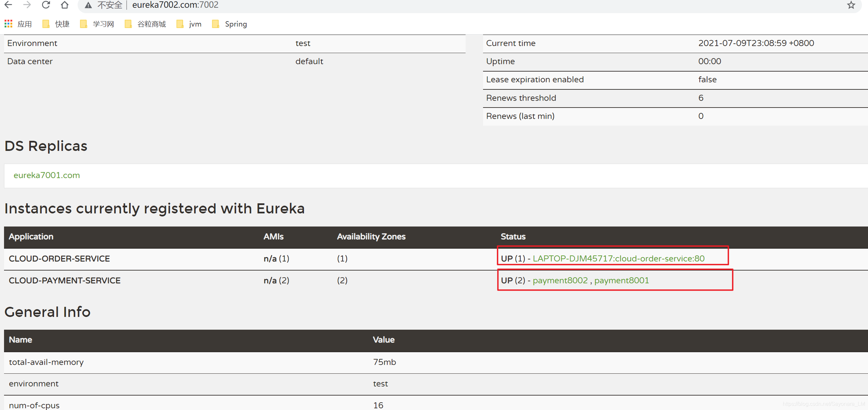The image size is (868, 410).
Task: Click the address bar URL eureka7002.com:7002
Action: tap(175, 5)
